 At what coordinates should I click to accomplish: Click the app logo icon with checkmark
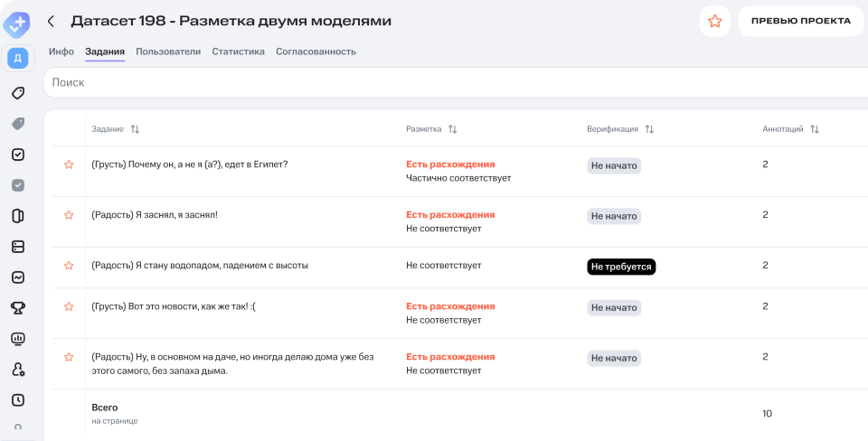16,23
